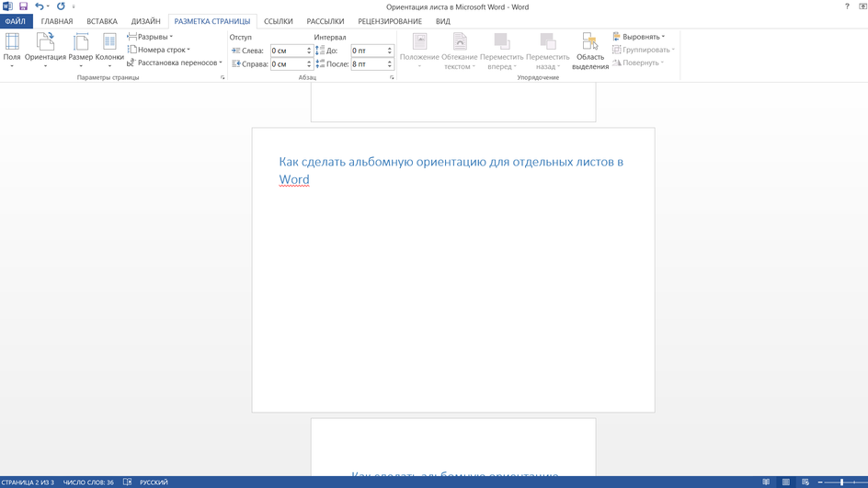Click the Word application icon in title bar
868x488 pixels.
pos(7,6)
